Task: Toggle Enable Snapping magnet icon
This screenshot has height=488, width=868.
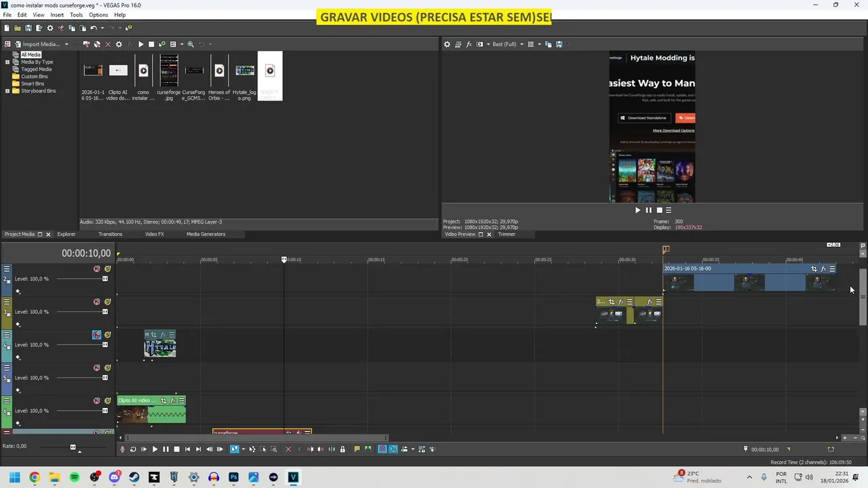Action: pyautogui.click(x=382, y=449)
